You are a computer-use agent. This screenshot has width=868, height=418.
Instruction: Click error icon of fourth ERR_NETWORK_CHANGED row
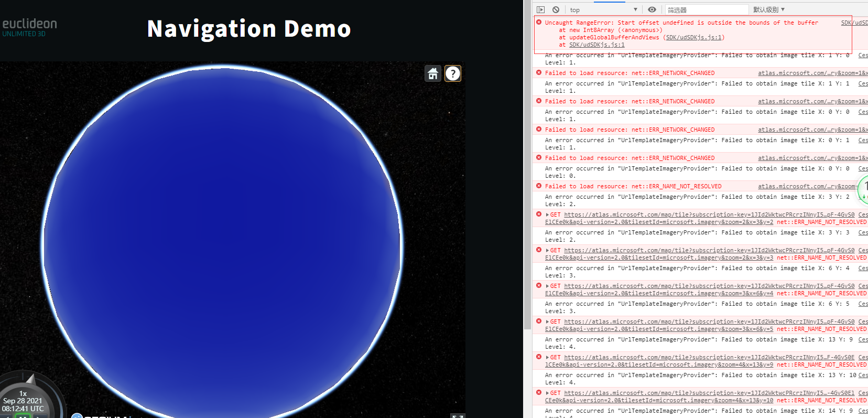(x=539, y=157)
